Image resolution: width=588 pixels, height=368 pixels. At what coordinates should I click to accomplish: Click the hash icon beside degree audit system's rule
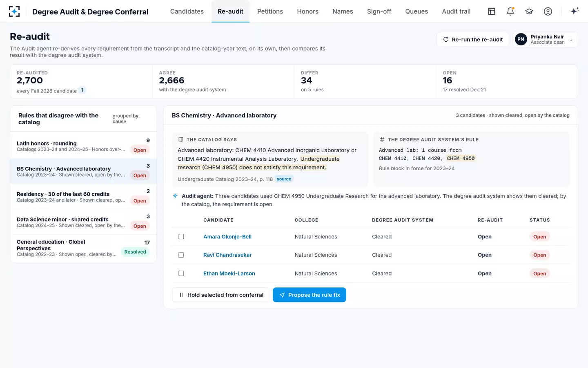(382, 139)
